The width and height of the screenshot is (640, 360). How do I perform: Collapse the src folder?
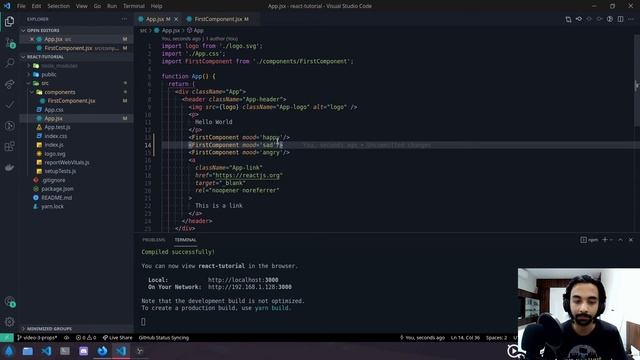(44, 83)
